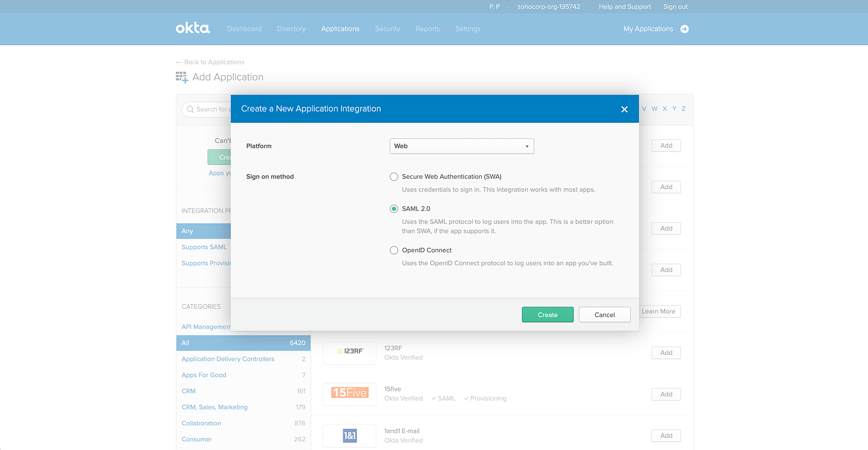Select Secure Web Authentication (SWA) radio option
The height and width of the screenshot is (450, 868).
[x=394, y=177]
